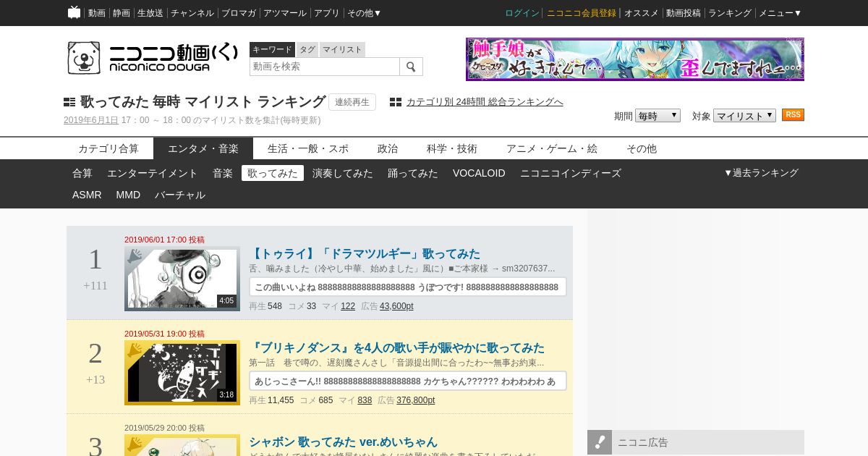Open the 【トゥライ】ドラマツルギー video title
Image resolution: width=868 pixels, height=456 pixels.
[x=365, y=254]
